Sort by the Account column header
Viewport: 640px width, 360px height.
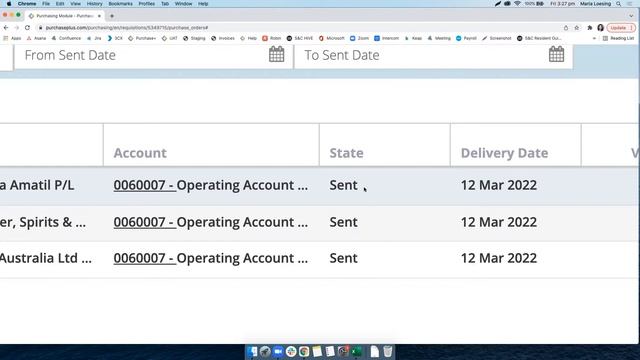140,153
